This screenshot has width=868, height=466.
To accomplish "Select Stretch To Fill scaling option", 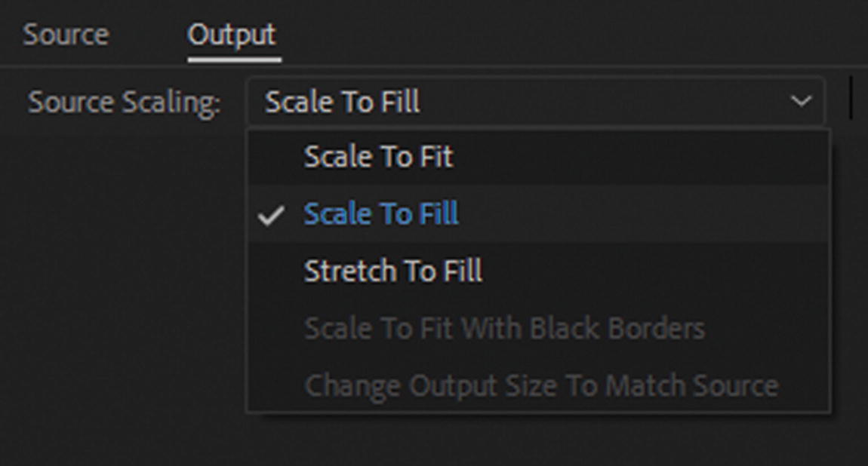I will tap(392, 271).
